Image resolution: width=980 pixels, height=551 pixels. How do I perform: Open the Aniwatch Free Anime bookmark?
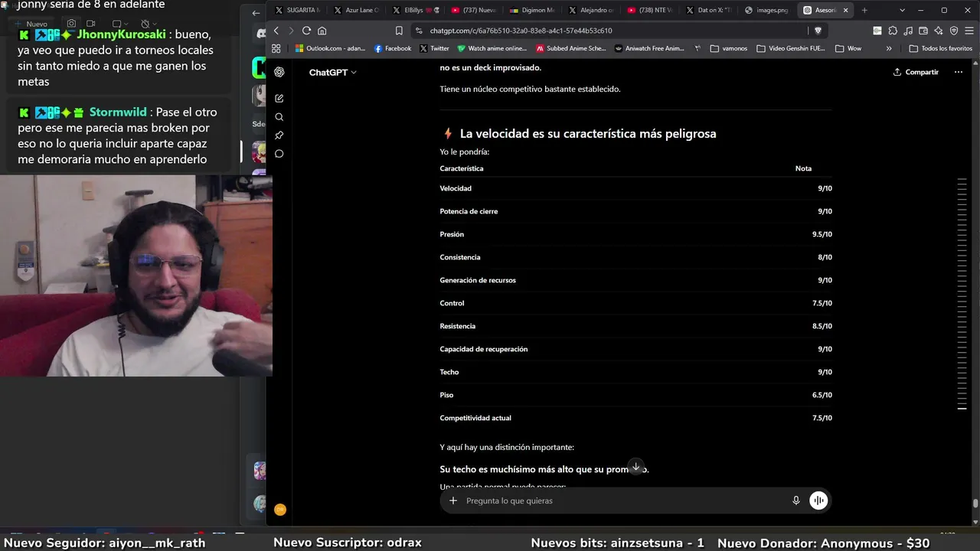point(649,48)
